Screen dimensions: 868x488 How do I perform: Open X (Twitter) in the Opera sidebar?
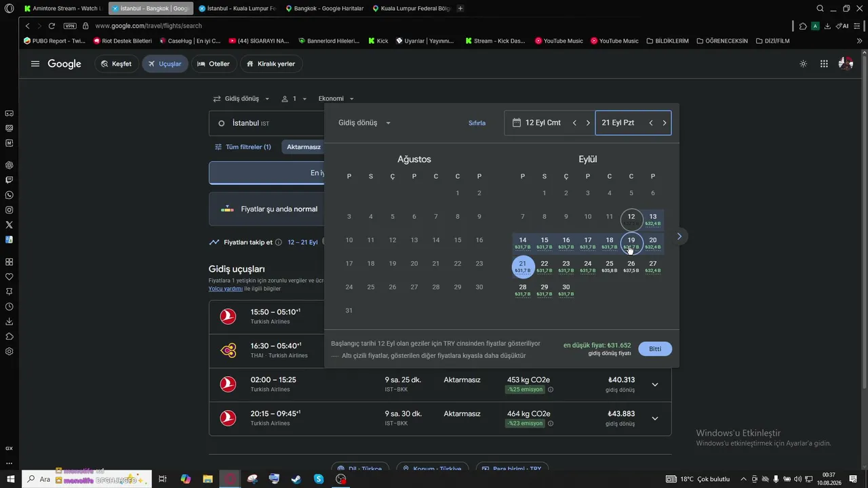[x=9, y=225]
